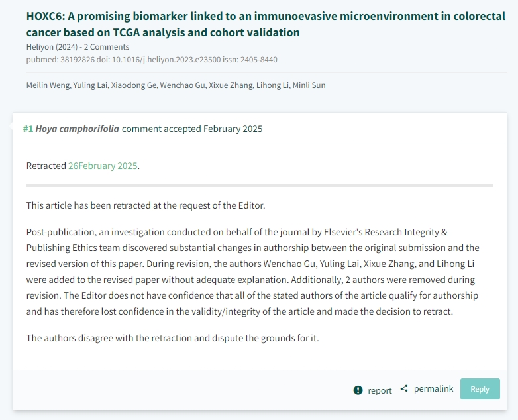Open the HOXC6 article title link
The width and height of the screenshot is (518, 420).
coord(266,24)
